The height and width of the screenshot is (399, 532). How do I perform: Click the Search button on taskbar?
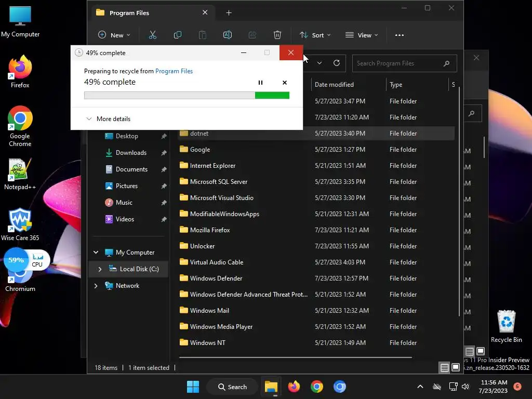click(x=232, y=387)
